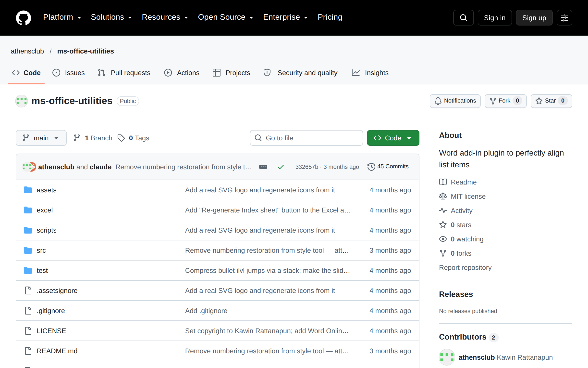The height and width of the screenshot is (368, 588).
Task: Click the GitHub logo icon
Action: (x=24, y=17)
